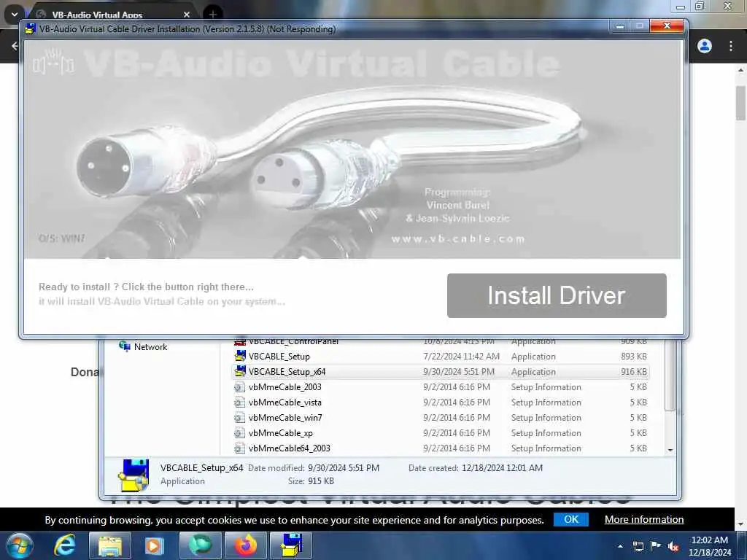Viewport: 747px width, 560px height.
Task: Switch to VB-Cable installer taskbar icon
Action: point(290,545)
